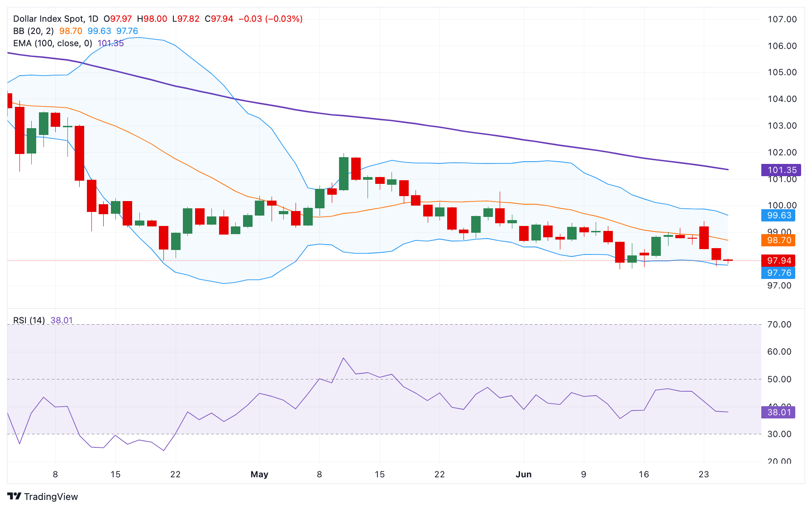This screenshot has width=812, height=509.
Task: Click the blue 99.63 upper band label
Action: [779, 215]
